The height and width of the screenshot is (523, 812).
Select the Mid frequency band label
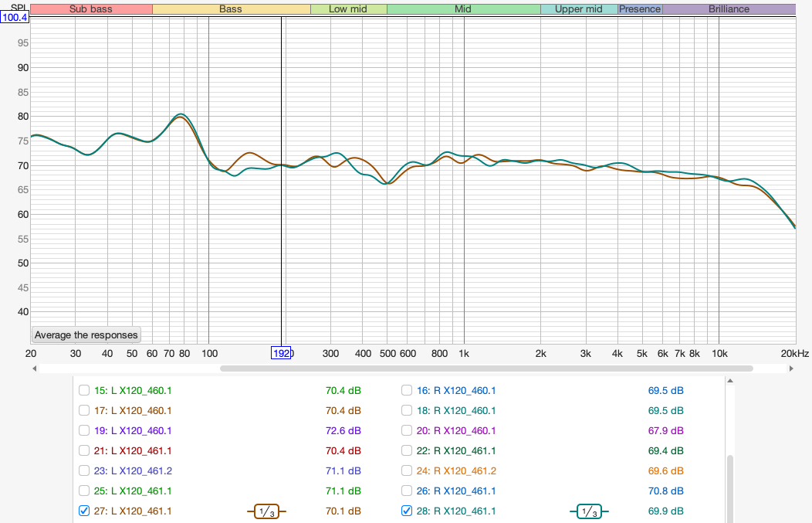463,9
